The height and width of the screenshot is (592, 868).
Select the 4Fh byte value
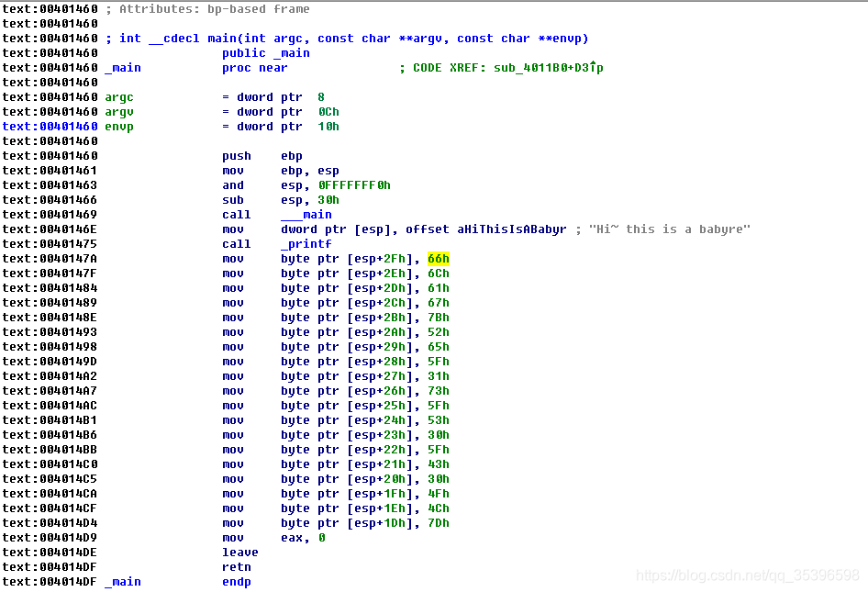438,494
